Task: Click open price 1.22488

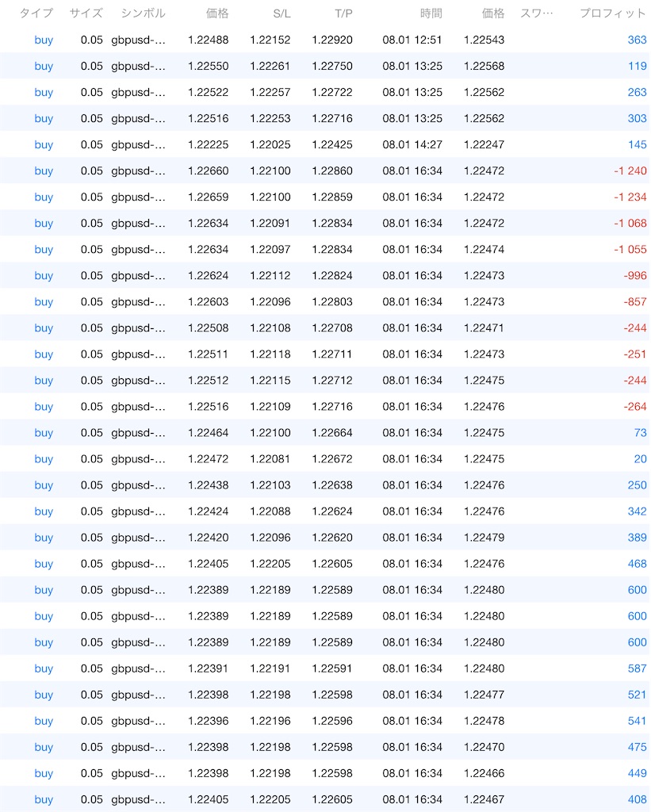Action: click(x=209, y=40)
